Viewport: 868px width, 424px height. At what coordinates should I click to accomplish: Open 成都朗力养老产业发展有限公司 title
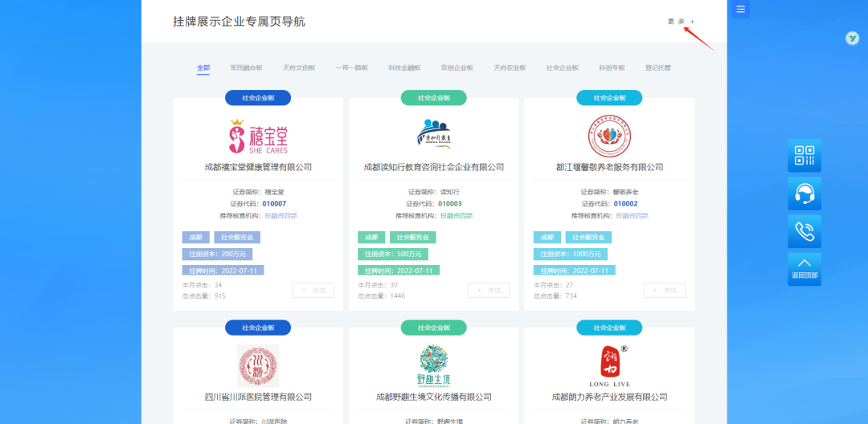(x=609, y=397)
